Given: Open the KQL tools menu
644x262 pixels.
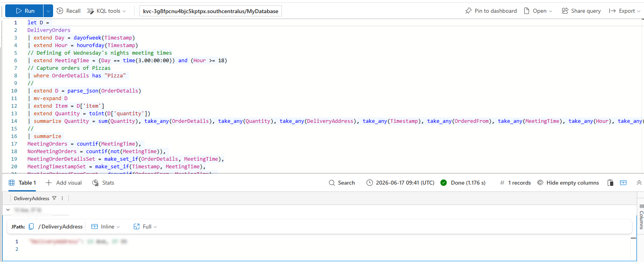Looking at the screenshot, I should coord(107,11).
